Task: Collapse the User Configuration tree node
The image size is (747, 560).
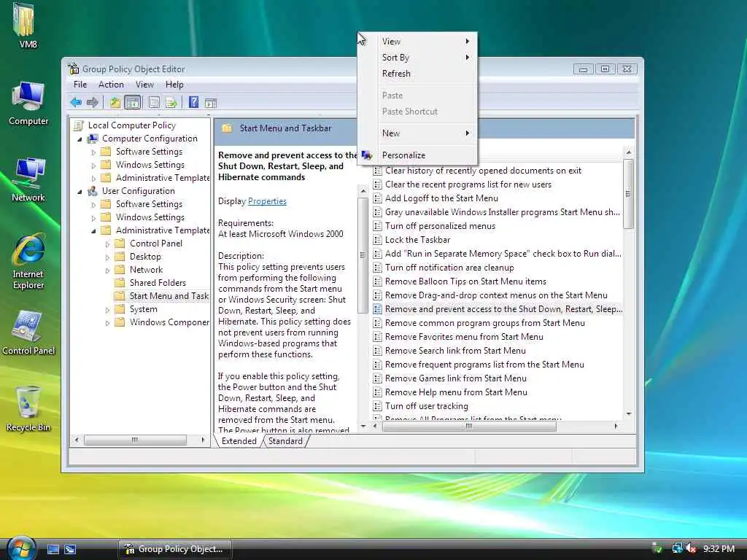Action: point(80,192)
